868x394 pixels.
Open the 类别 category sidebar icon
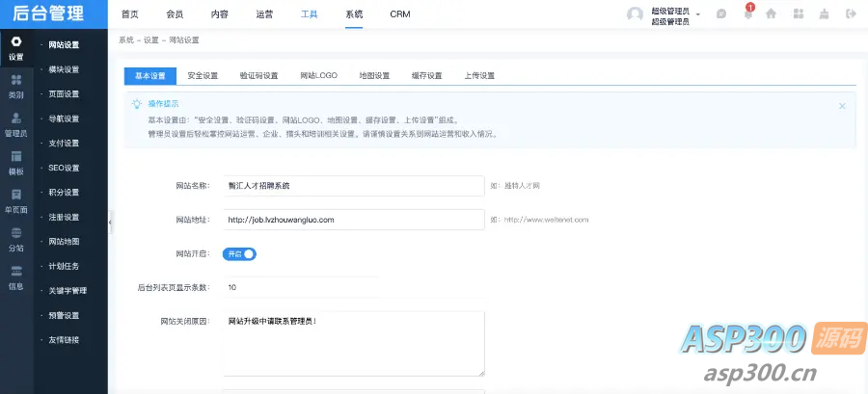15,87
